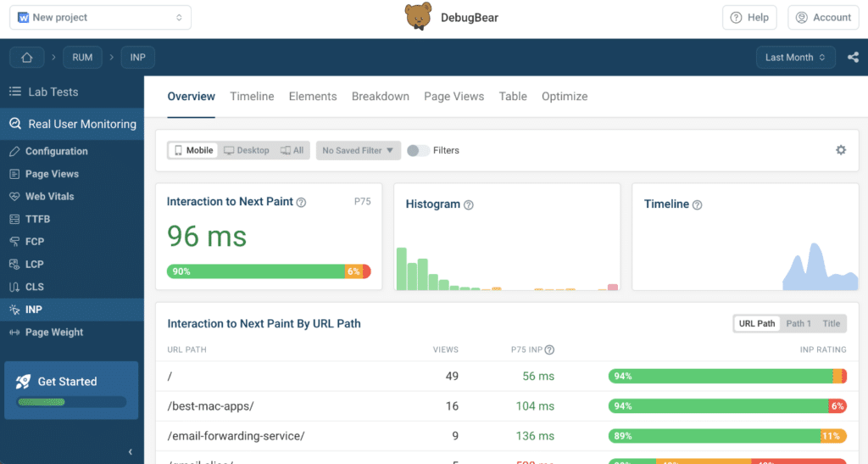Click the Timeline card help icon

pos(698,205)
